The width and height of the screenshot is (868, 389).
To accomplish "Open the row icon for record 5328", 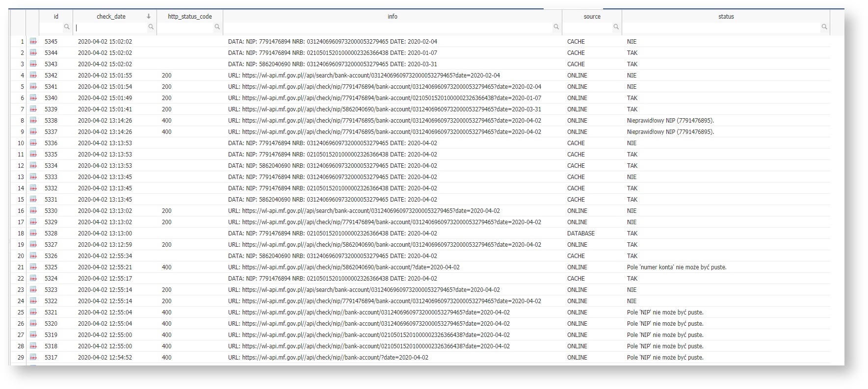I will [33, 233].
